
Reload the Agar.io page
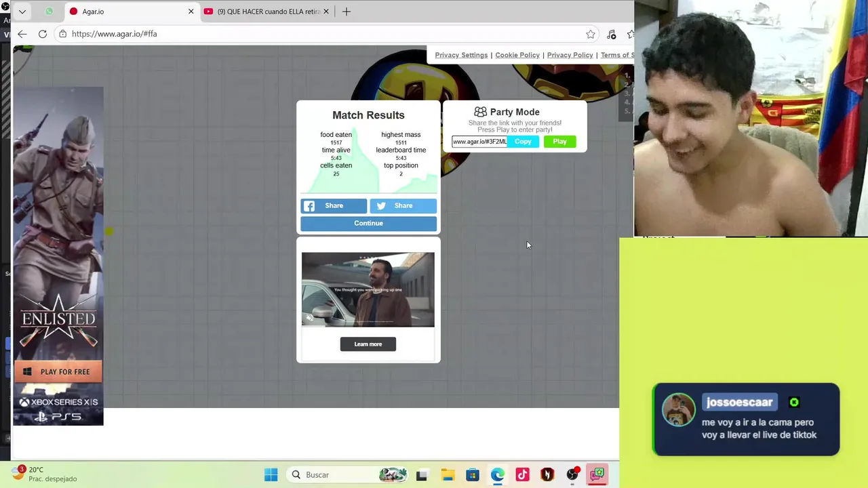pos(42,34)
